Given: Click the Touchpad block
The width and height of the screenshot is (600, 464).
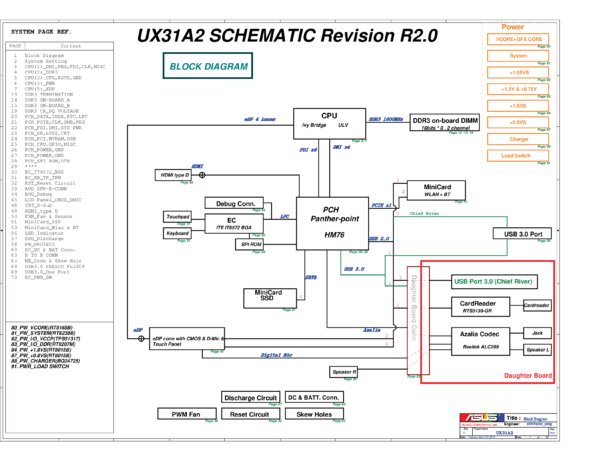Looking at the screenshot, I should [177, 217].
